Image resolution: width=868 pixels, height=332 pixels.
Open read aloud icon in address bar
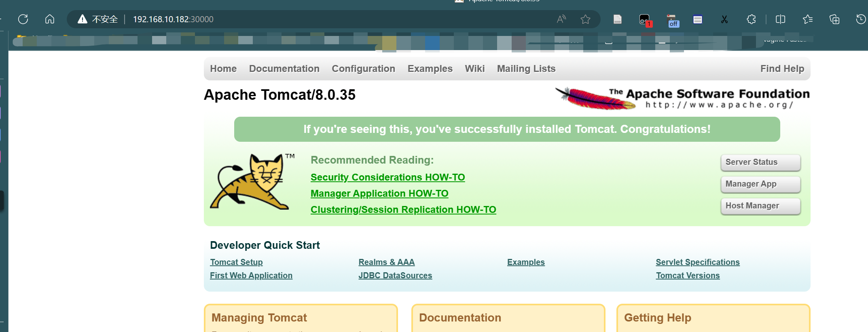click(x=561, y=19)
